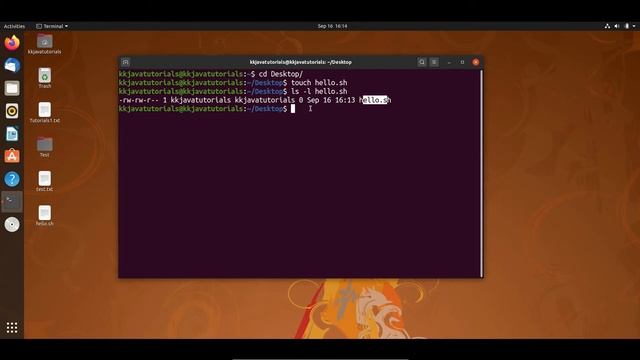
Task: Show Applications grid in the dock
Action: (12, 327)
